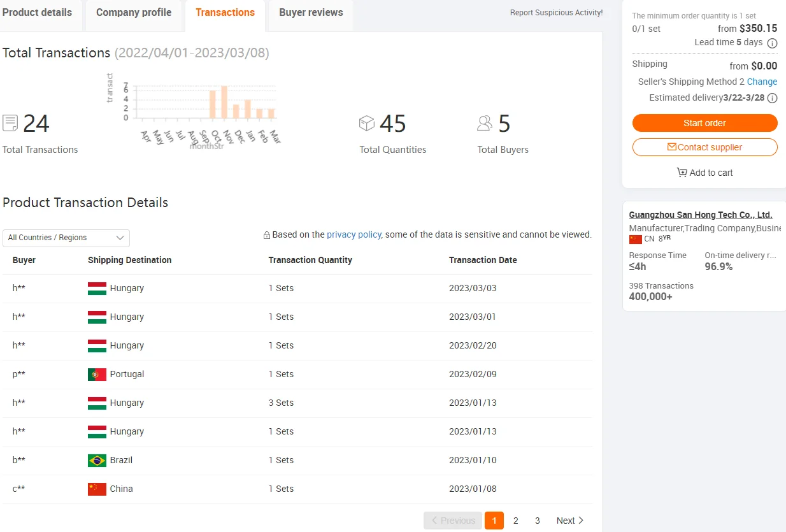Add to cart via cart icon
The image size is (786, 532).
[x=682, y=173]
